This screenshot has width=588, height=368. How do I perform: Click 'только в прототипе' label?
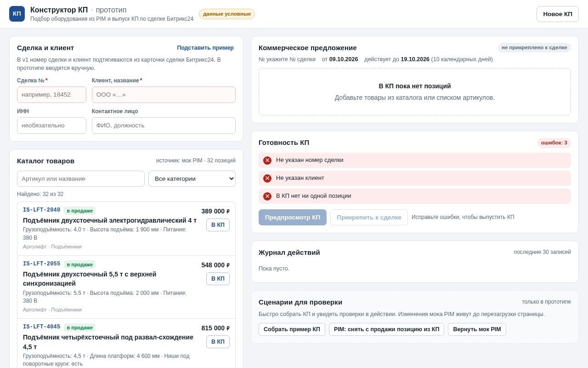tap(546, 302)
